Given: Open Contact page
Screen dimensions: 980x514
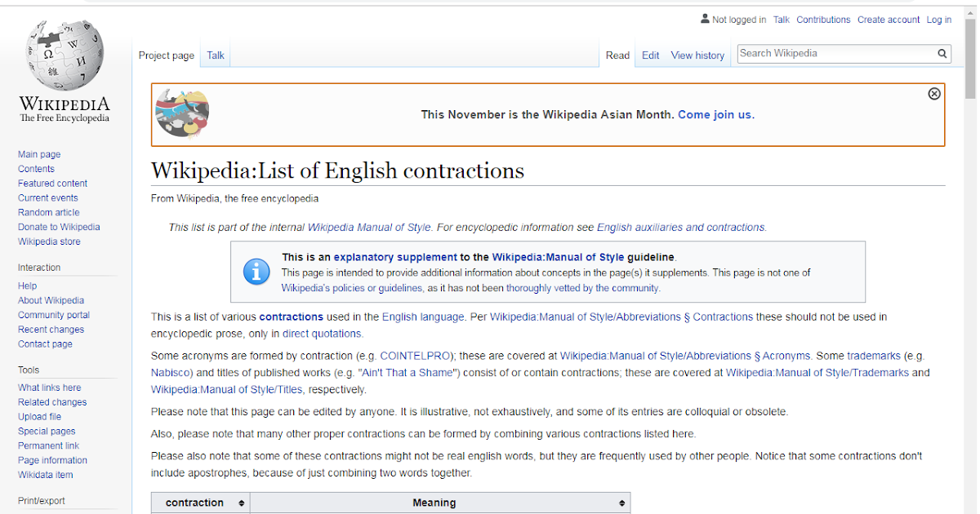Looking at the screenshot, I should tap(45, 345).
